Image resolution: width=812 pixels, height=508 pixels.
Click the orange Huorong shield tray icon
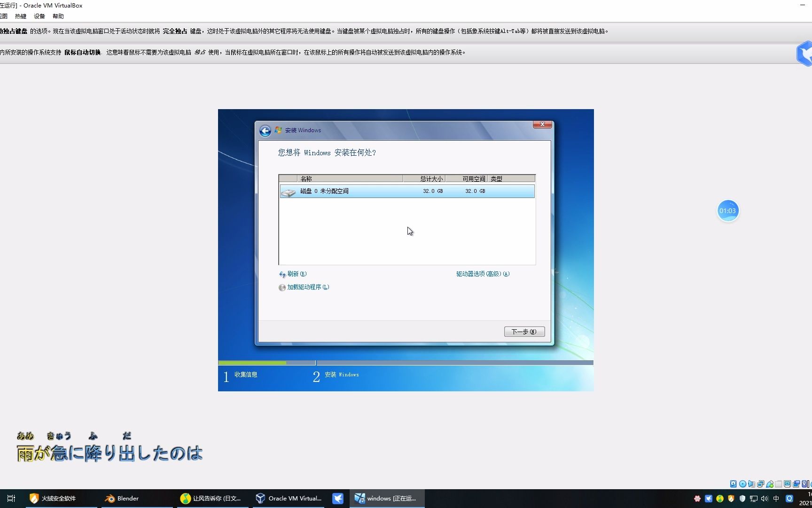(731, 499)
